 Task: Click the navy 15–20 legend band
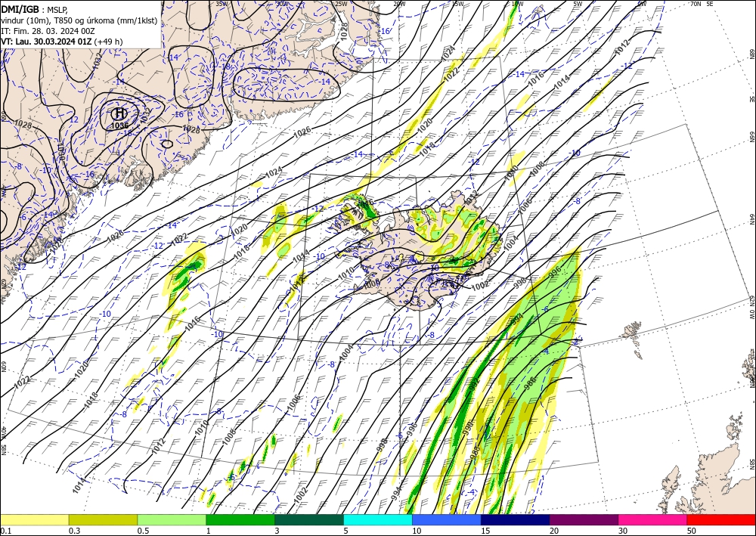[x=516, y=519]
